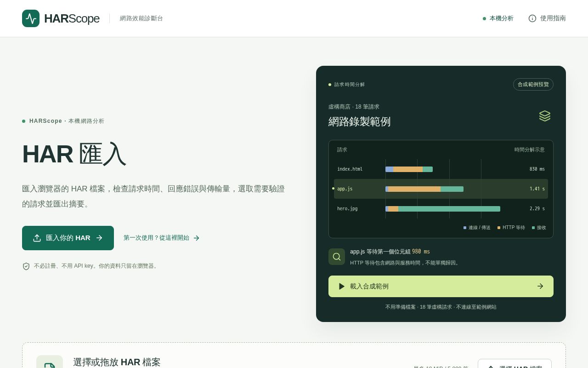
Task: Click the 匯入你的 HAR button
Action: tap(68, 238)
